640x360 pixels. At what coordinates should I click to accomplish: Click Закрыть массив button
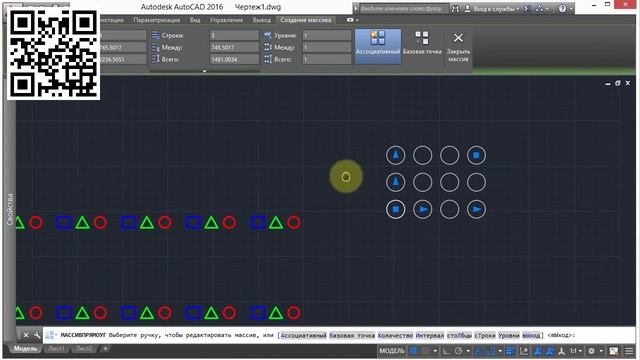tap(458, 47)
